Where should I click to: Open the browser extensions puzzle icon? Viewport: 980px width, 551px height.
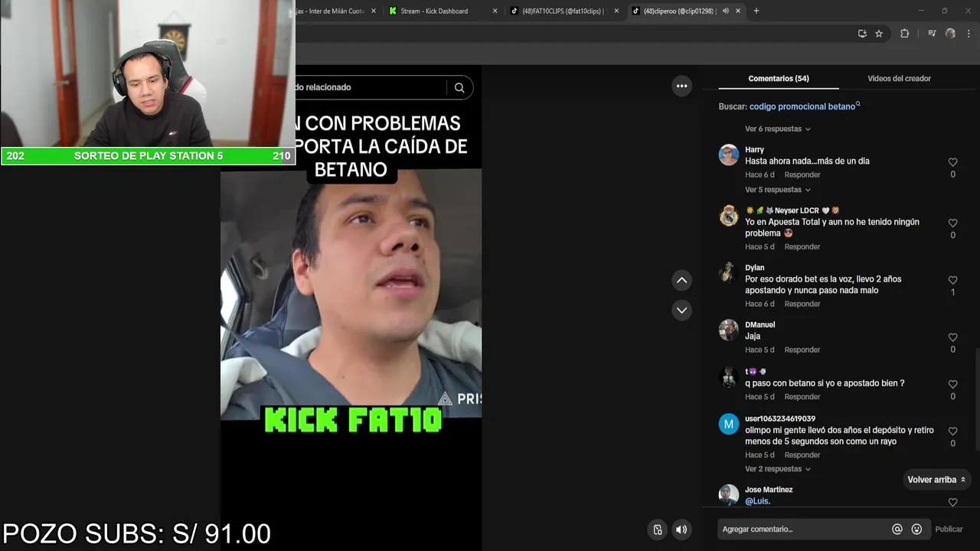904,34
